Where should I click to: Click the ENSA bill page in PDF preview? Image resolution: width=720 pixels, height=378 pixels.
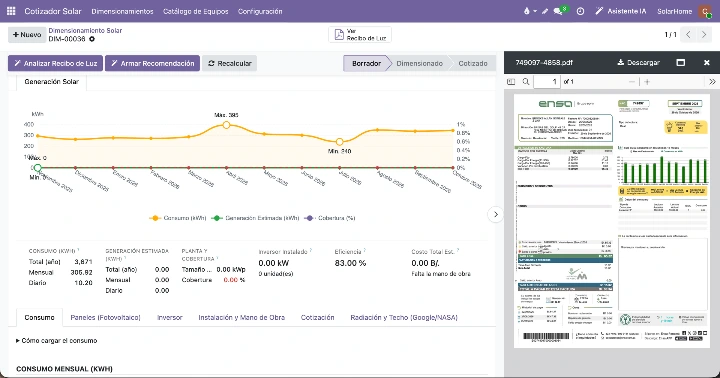pos(612,221)
